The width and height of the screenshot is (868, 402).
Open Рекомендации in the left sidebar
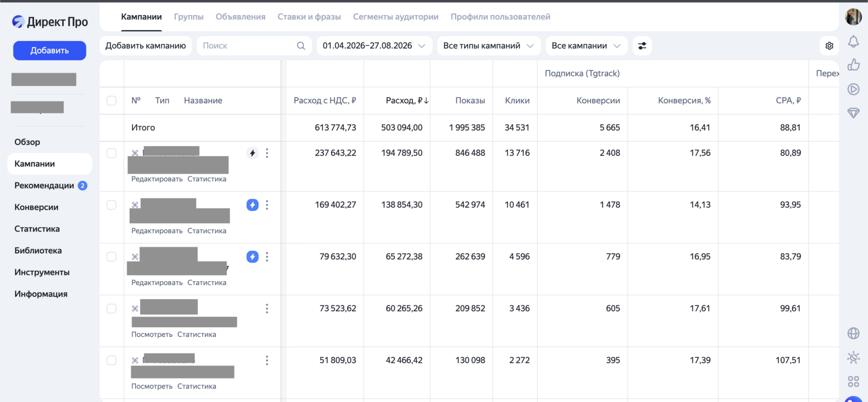[44, 185]
